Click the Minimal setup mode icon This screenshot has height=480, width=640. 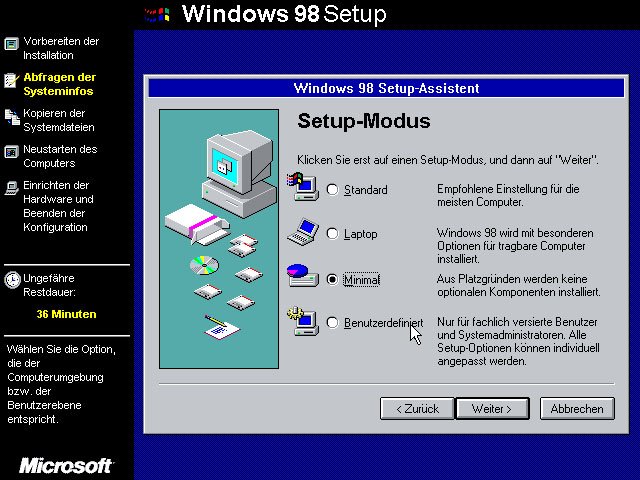[301, 277]
